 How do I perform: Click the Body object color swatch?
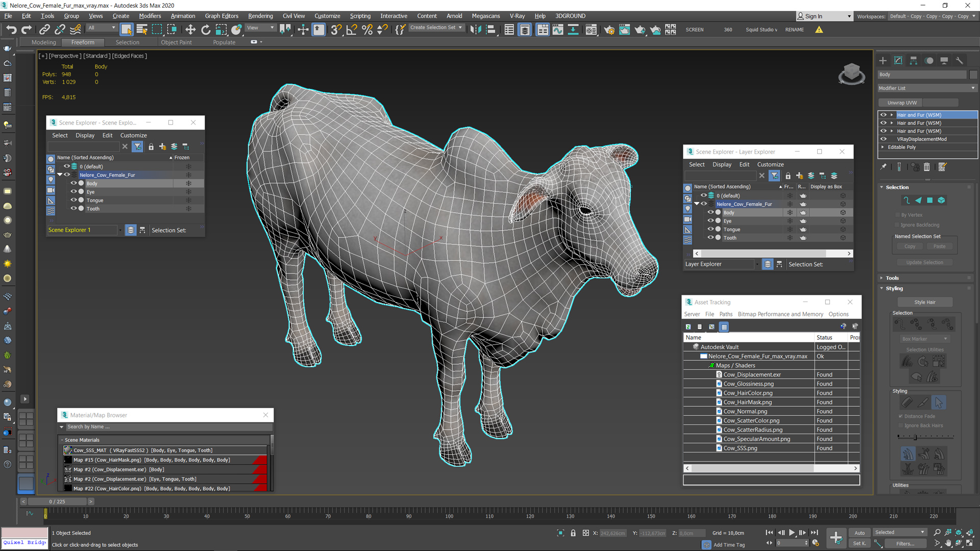tap(973, 74)
